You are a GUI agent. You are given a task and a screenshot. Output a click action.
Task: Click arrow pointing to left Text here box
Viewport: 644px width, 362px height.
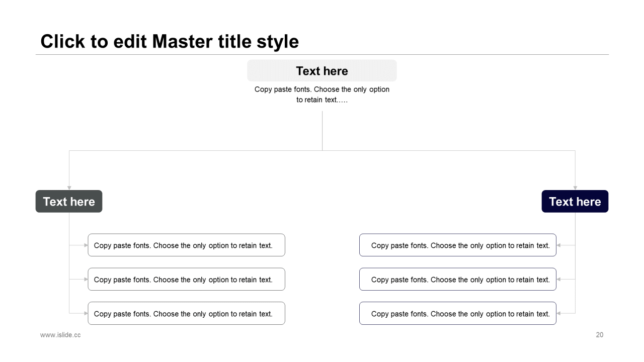coord(69,188)
